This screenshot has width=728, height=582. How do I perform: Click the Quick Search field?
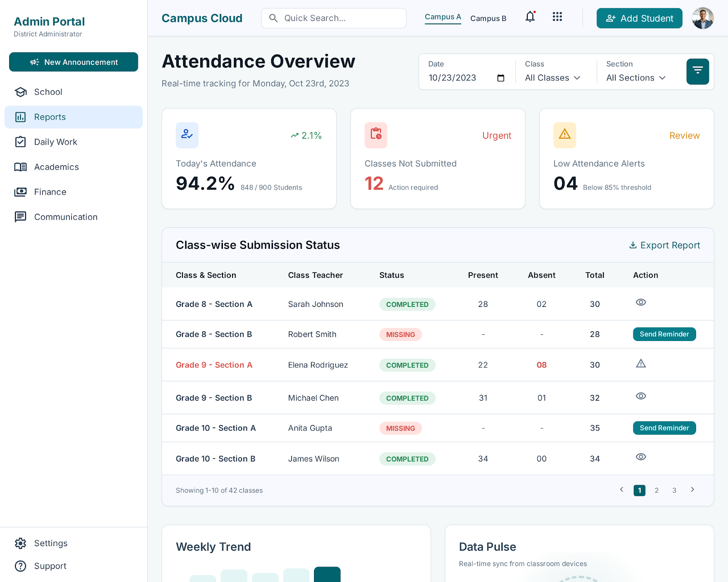point(334,18)
